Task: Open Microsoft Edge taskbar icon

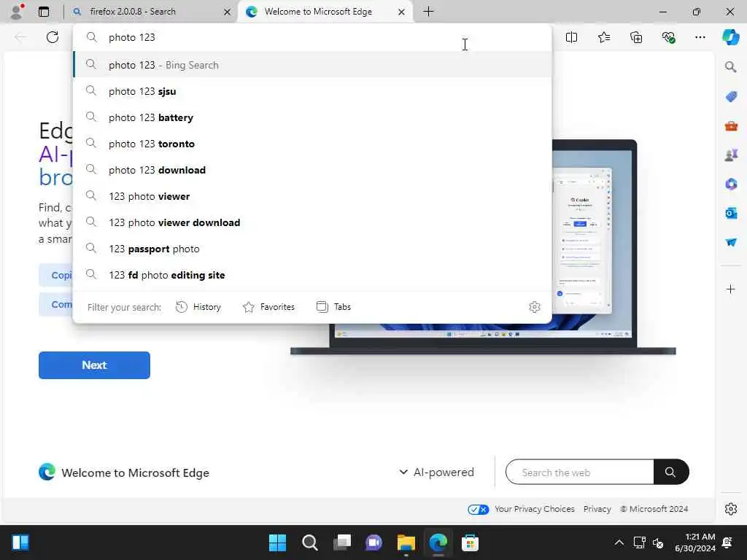Action: point(438,542)
